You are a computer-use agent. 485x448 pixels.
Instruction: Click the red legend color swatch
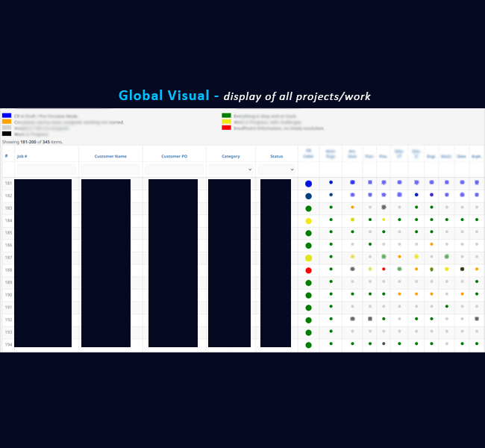coord(226,128)
